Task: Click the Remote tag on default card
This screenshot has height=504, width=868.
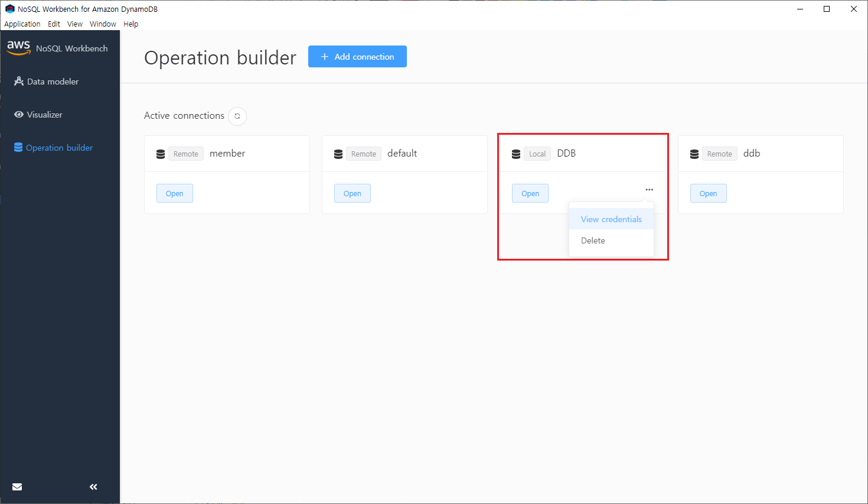Action: click(364, 154)
